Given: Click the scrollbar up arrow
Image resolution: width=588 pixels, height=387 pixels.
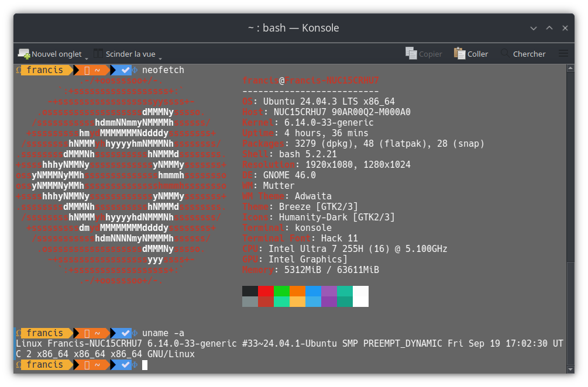Looking at the screenshot, I should click(570, 68).
